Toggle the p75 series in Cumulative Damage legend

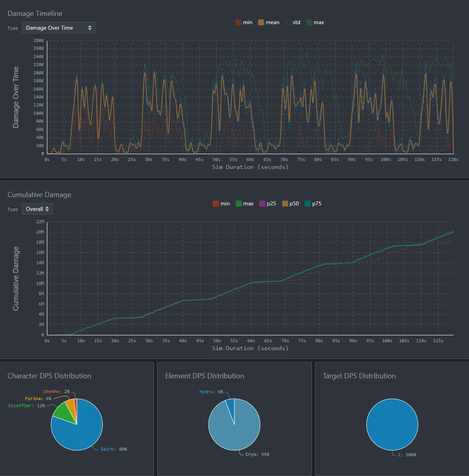pyautogui.click(x=313, y=204)
